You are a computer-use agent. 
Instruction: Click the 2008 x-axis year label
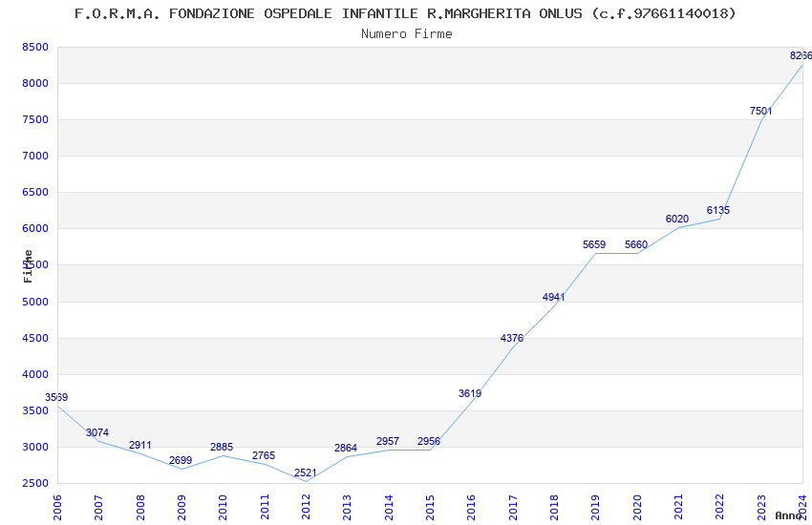point(139,507)
